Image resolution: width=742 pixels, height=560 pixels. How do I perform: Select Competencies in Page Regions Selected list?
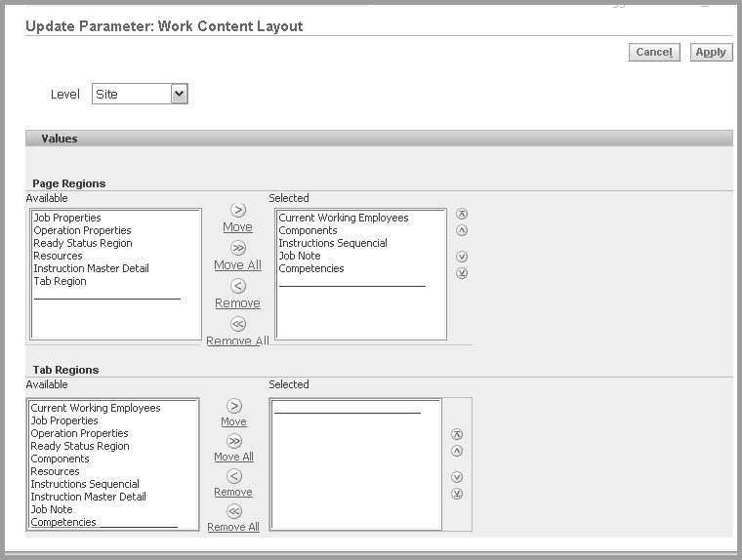point(311,268)
